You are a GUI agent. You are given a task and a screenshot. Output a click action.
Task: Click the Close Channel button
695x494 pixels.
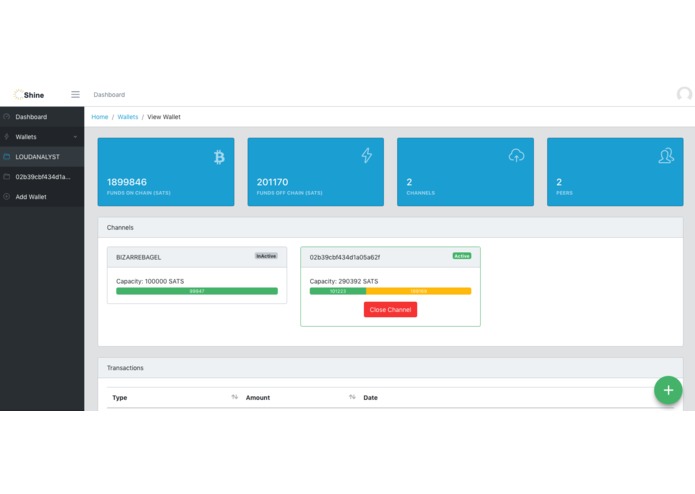[x=390, y=310]
